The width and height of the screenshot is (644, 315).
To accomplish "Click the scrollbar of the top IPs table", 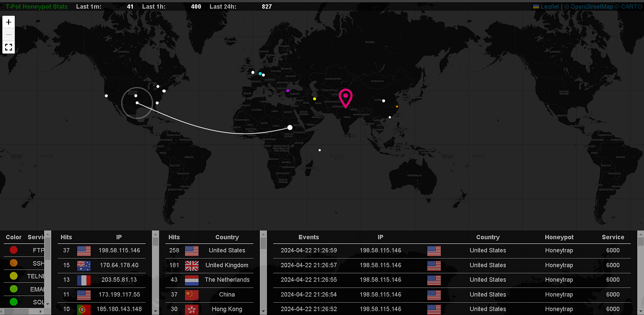I will pos(156,273).
